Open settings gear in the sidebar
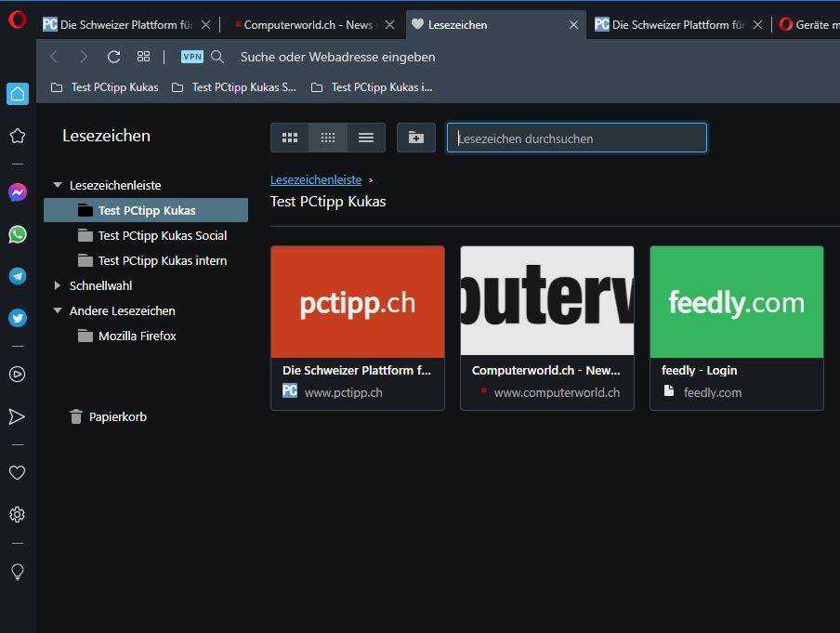 (18, 515)
